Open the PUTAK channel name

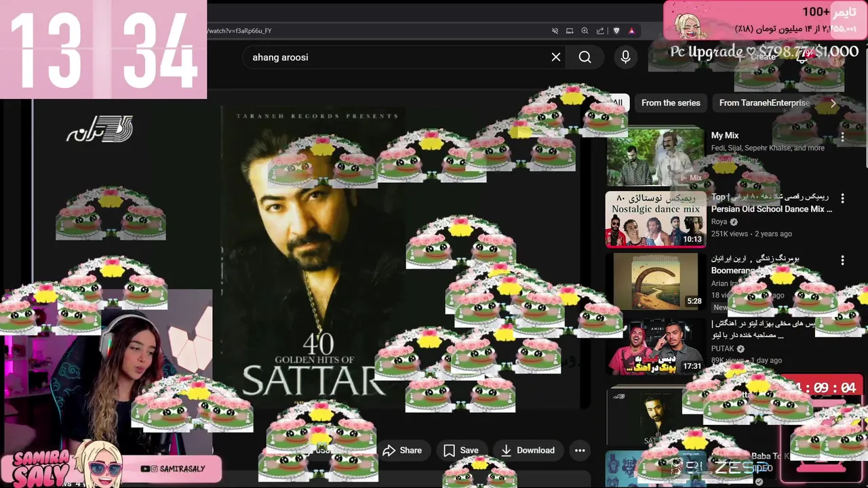(x=722, y=349)
